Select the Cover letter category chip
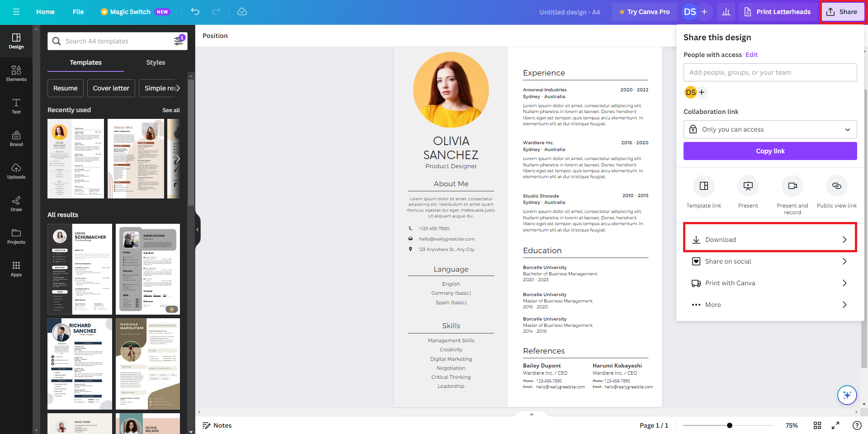868x434 pixels. pos(111,88)
